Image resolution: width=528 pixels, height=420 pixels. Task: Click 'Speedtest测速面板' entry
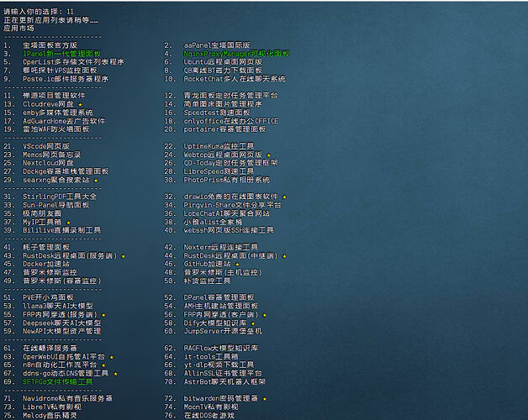pyautogui.click(x=217, y=113)
